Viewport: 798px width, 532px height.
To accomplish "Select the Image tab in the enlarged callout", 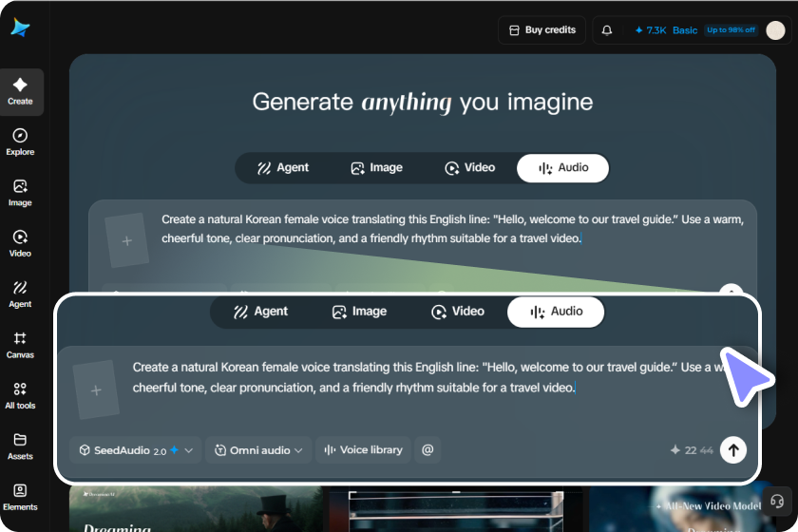I will [359, 312].
